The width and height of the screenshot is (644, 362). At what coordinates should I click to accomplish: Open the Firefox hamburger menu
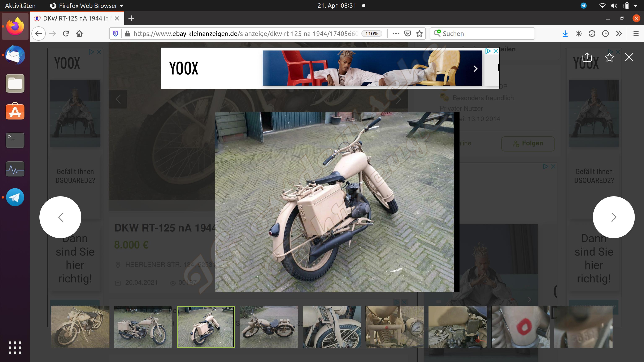pyautogui.click(x=636, y=34)
